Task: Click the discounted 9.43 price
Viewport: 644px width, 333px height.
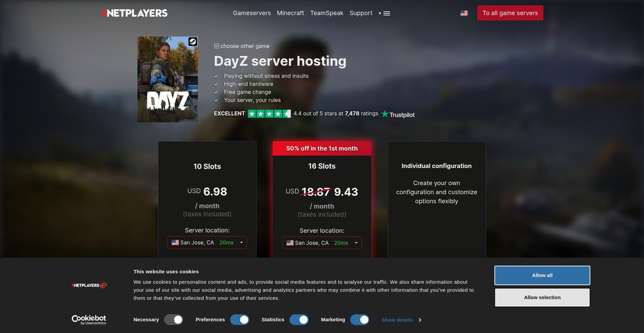Action: (x=346, y=192)
